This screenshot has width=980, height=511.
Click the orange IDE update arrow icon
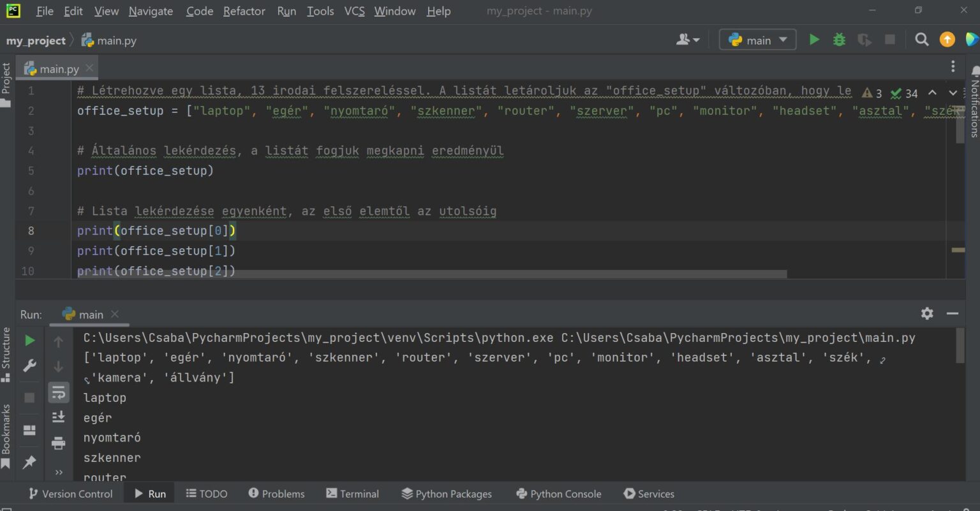(947, 40)
